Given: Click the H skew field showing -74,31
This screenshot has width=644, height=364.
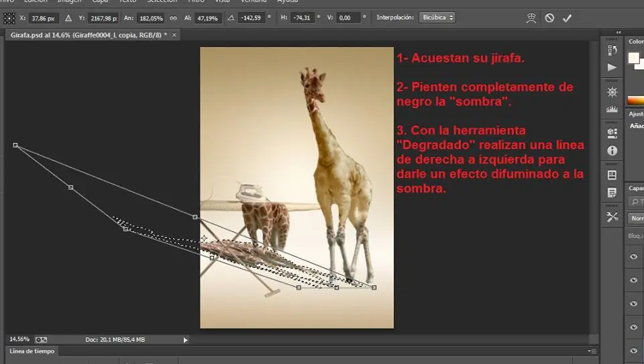Looking at the screenshot, I should pos(302,17).
